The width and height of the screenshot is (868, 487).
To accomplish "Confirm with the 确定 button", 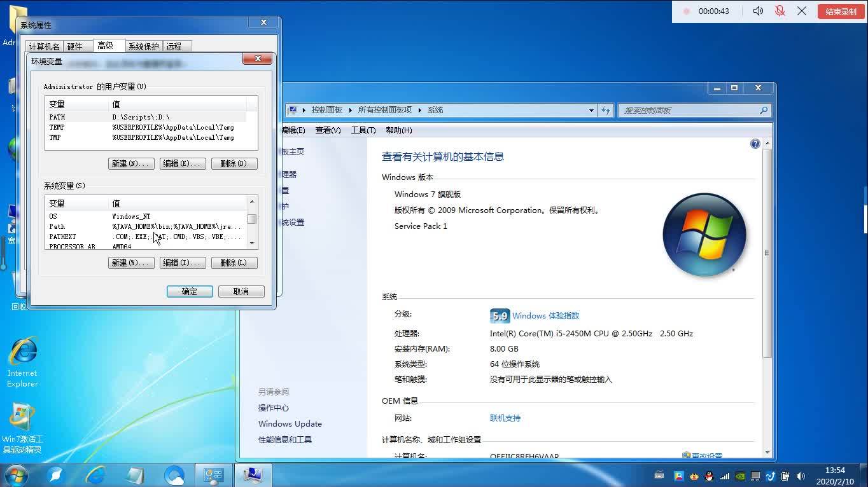I will [190, 291].
